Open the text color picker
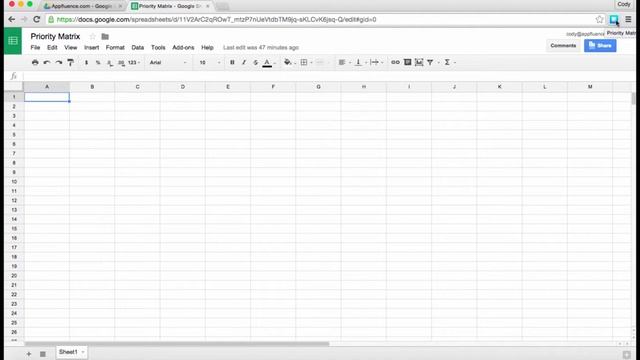This screenshot has height=360, width=640. coord(267,62)
